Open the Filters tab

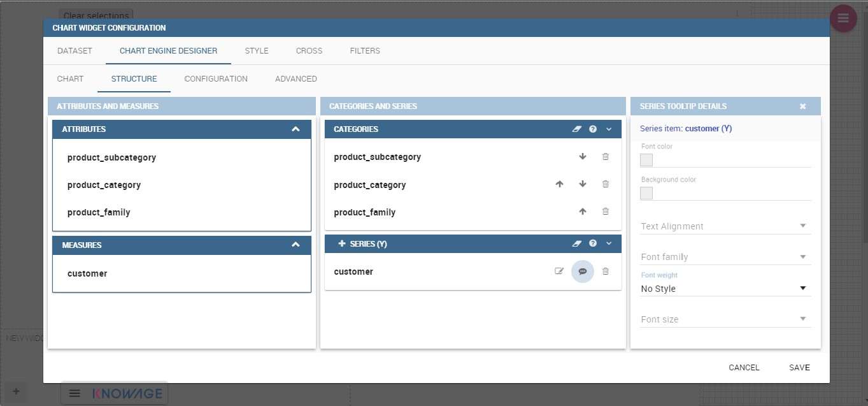(x=365, y=51)
